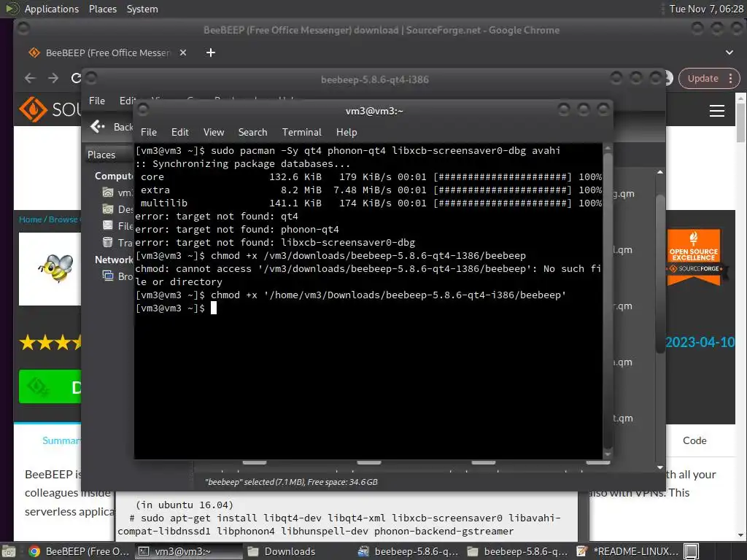Image resolution: width=747 pixels, height=560 pixels.
Task: Open the terminal Search menu
Action: pos(252,133)
